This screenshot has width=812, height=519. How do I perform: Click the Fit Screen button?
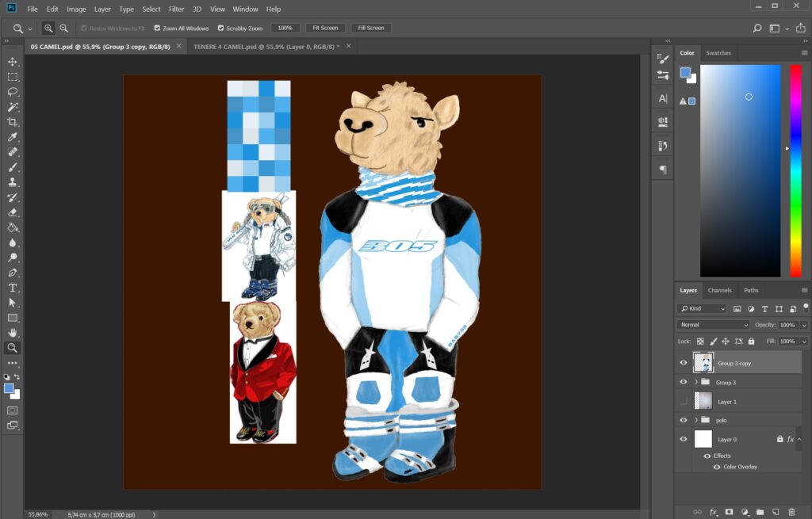(x=325, y=28)
